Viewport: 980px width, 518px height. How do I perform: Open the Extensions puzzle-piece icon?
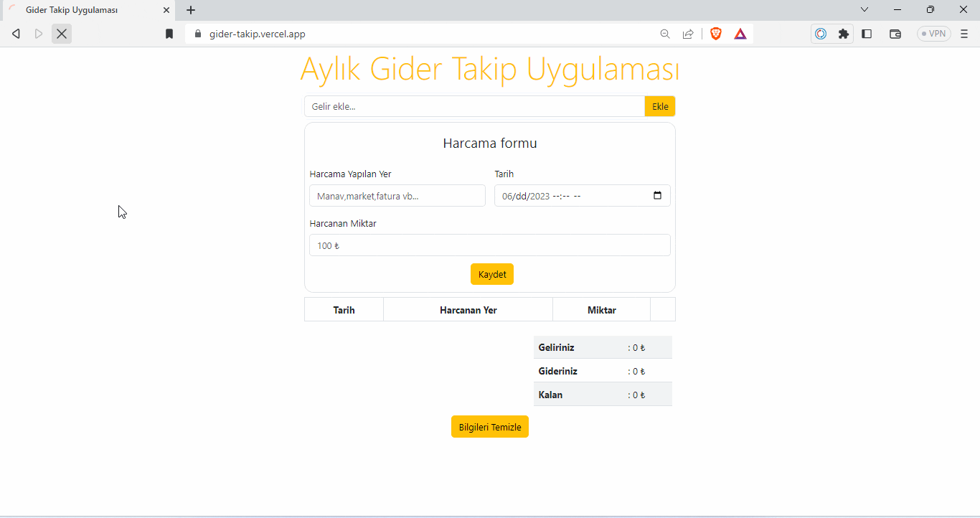coord(844,34)
